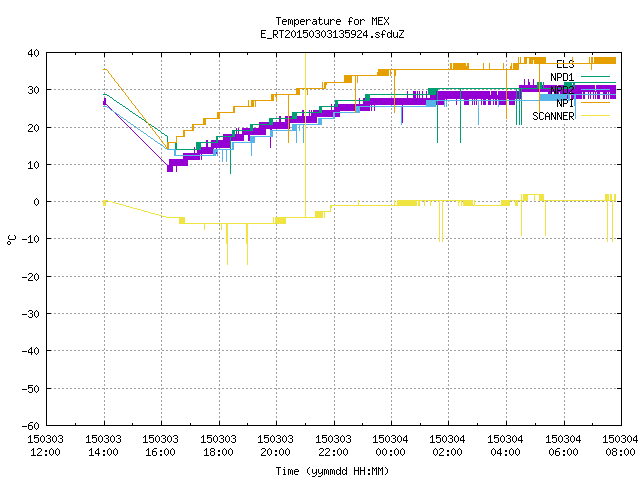Click the y-axis unit label '°C'

click(11, 240)
